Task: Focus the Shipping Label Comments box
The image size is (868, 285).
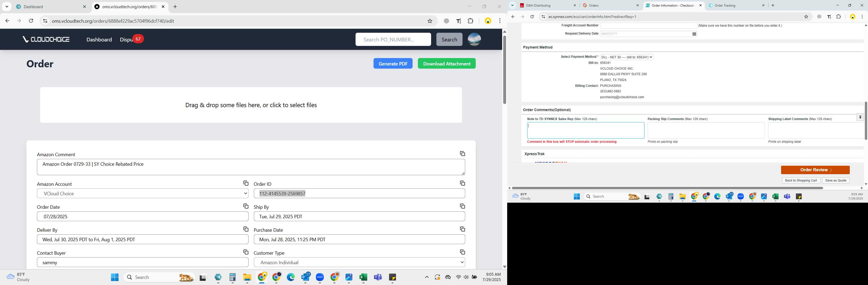Action: click(816, 130)
